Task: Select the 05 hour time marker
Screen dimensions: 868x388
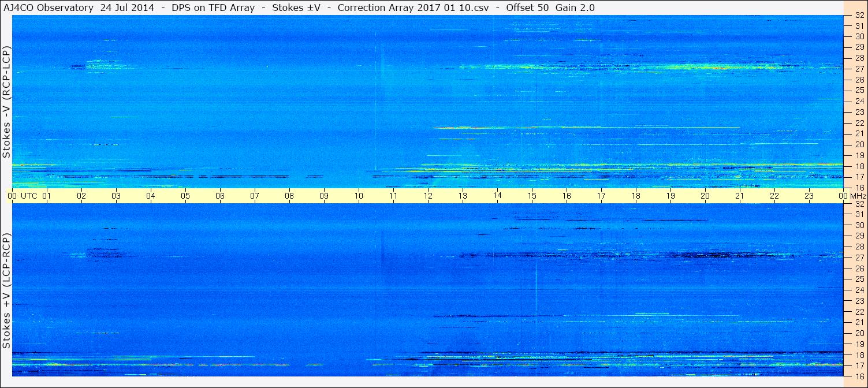Action: [x=185, y=196]
